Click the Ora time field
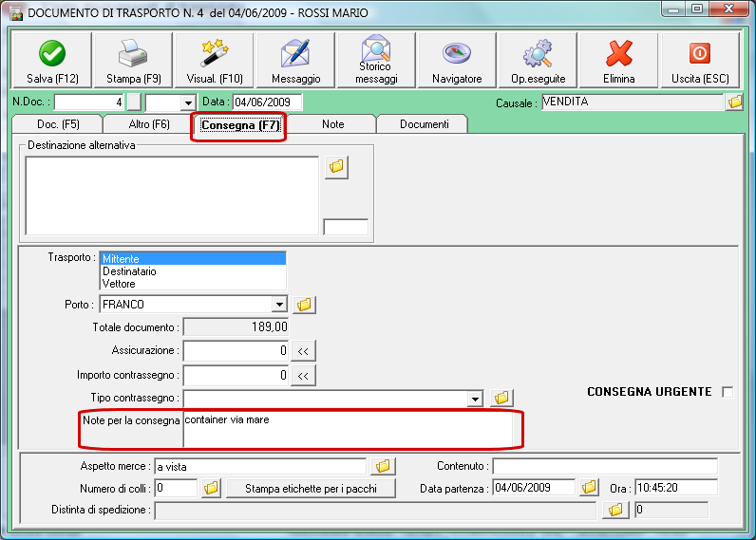756x540 pixels. point(676,487)
